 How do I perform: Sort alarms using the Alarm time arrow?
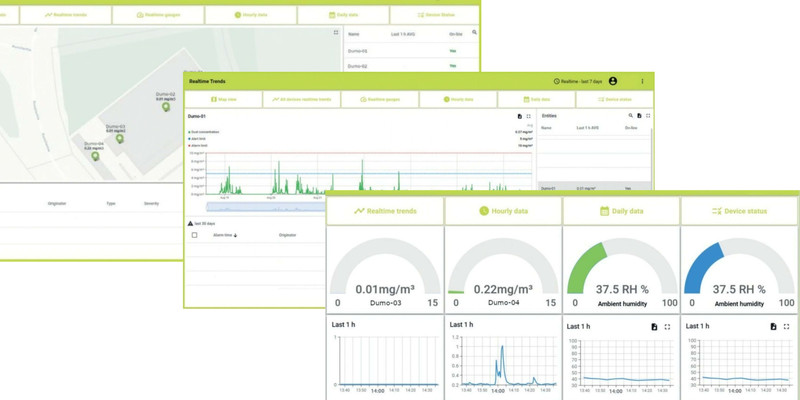point(236,235)
